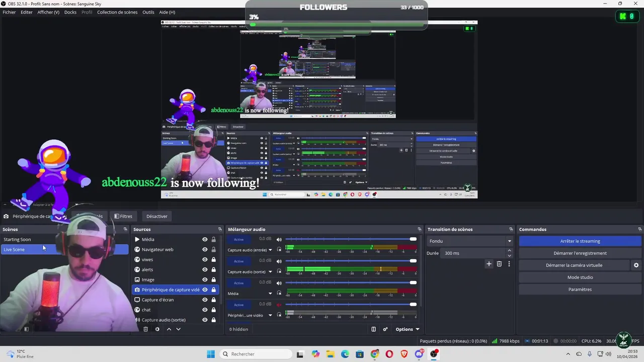Screen dimensions: 644x362
Task: Hide the Capture d'écran source
Action: click(x=205, y=300)
